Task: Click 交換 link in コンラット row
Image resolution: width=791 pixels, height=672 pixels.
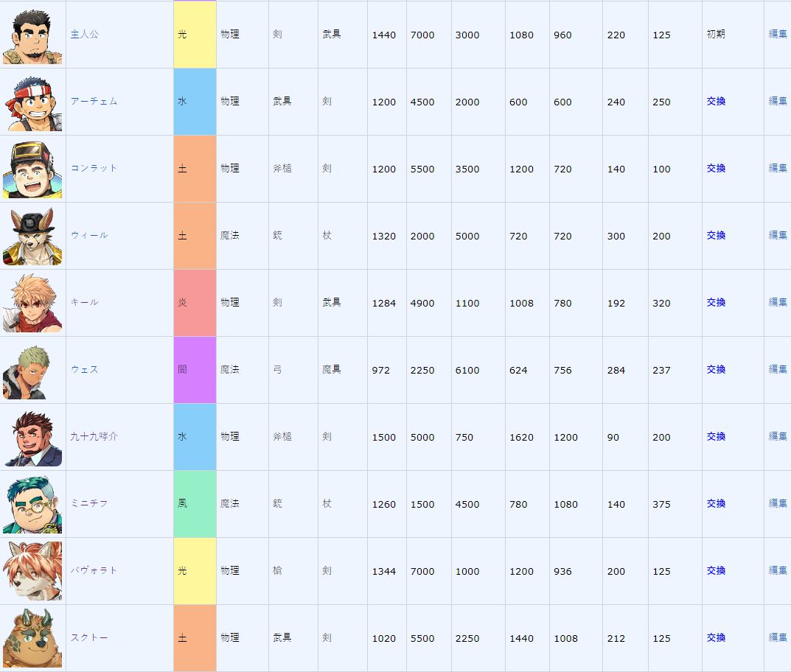Action: click(716, 169)
